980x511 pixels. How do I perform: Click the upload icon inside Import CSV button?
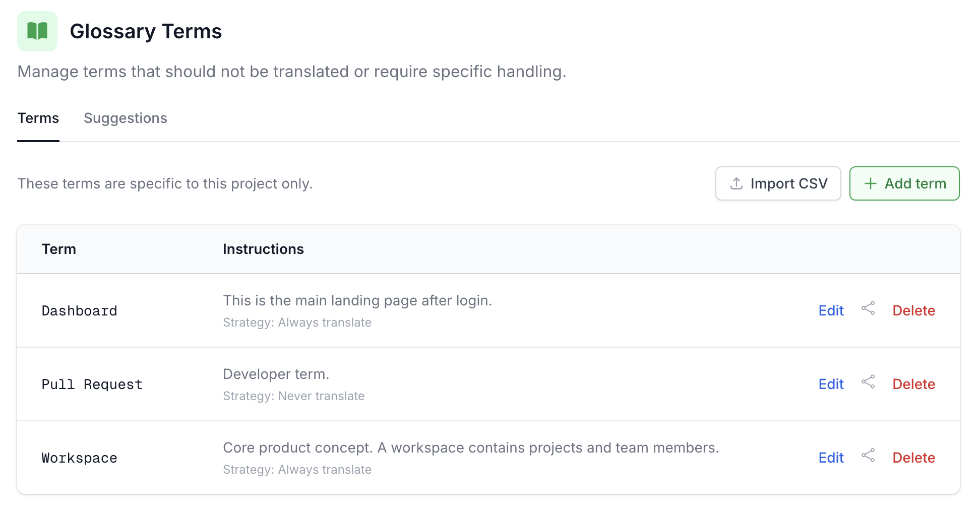pos(736,183)
